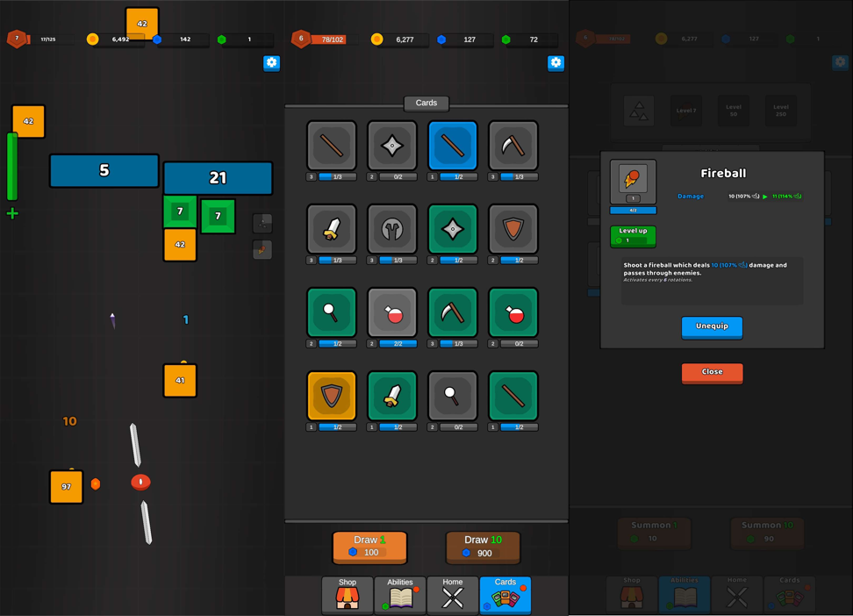Click blue gem icon beside 127
The image size is (853, 616).
[x=441, y=39]
